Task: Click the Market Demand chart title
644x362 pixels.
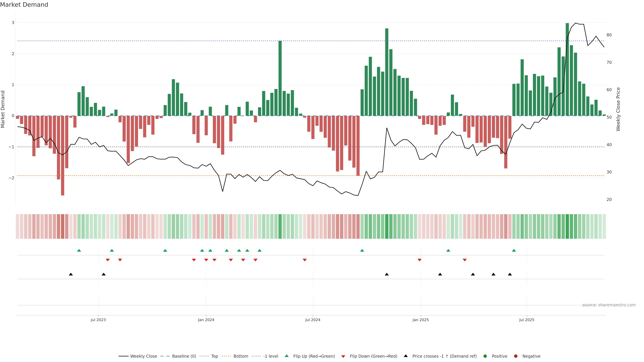Action: 24,5
